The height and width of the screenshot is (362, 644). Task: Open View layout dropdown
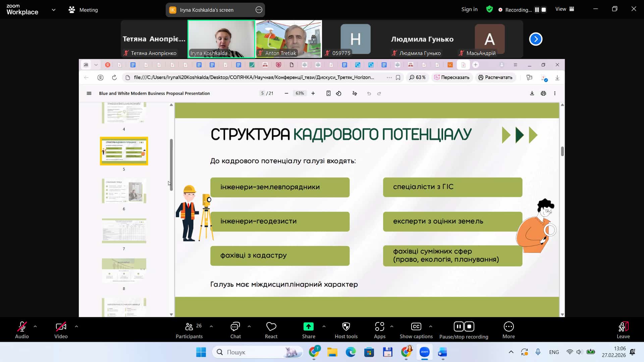point(565,9)
